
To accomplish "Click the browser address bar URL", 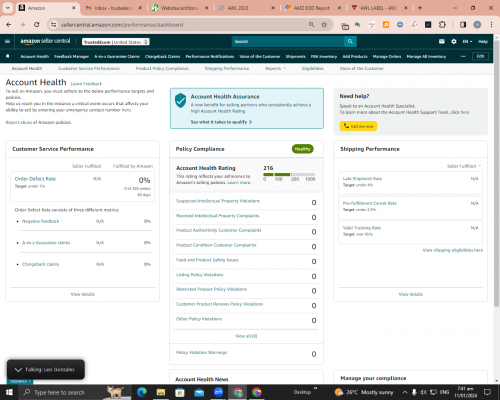I will point(122,25).
